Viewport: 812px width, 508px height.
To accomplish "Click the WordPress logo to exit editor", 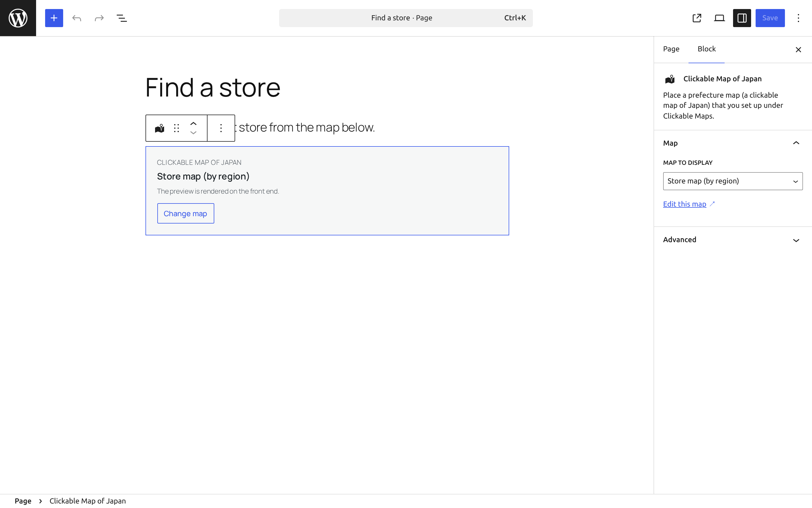I will coord(18,18).
